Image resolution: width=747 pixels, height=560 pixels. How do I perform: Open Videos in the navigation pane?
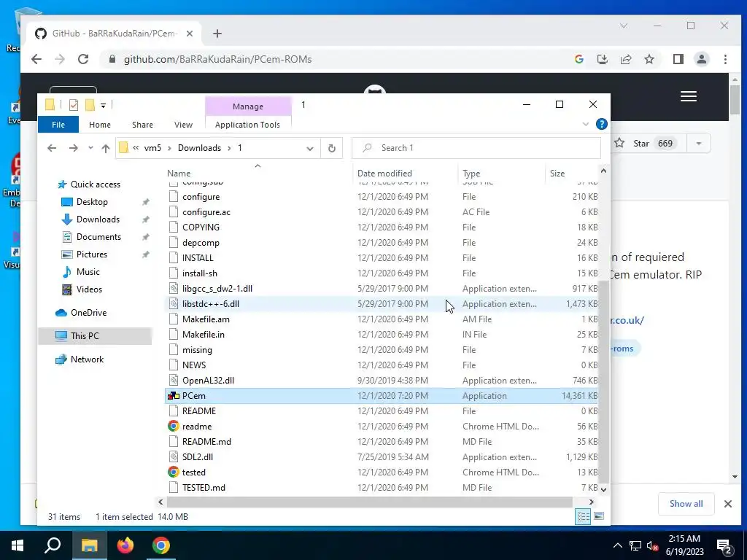click(89, 289)
